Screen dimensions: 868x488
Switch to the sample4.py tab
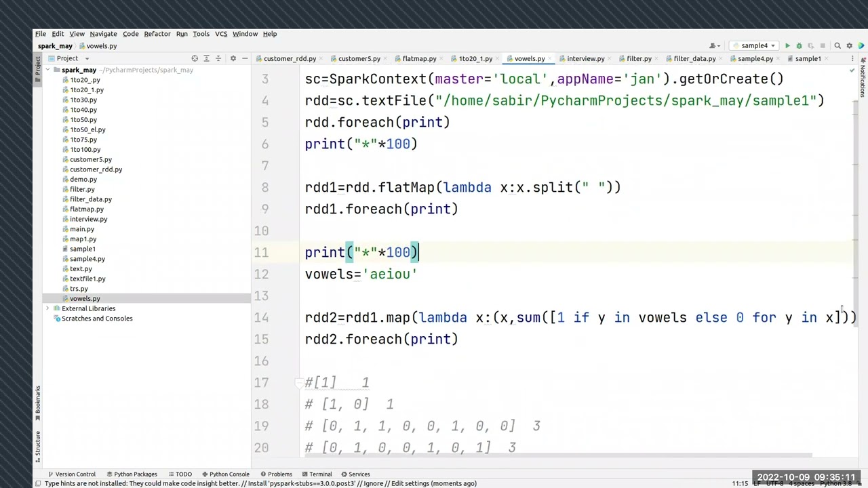(x=755, y=59)
